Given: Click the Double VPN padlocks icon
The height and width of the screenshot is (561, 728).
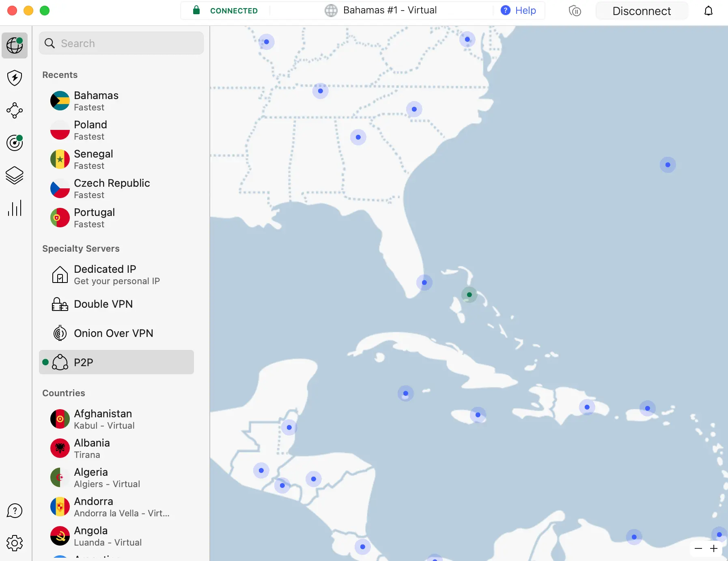Looking at the screenshot, I should [60, 304].
